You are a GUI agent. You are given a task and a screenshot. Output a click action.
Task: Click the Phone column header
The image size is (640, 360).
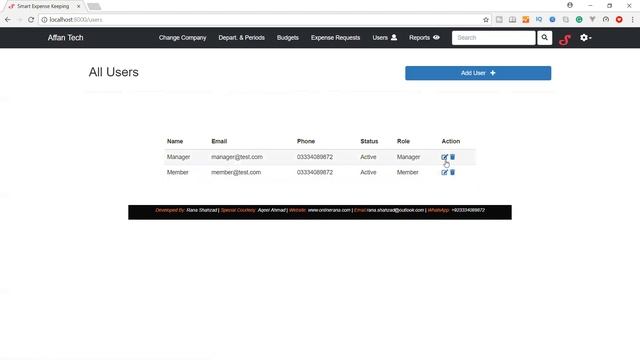pyautogui.click(x=306, y=141)
